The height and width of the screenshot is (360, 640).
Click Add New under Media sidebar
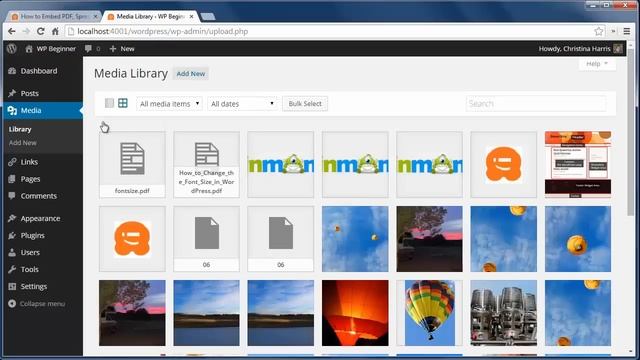pyautogui.click(x=23, y=143)
